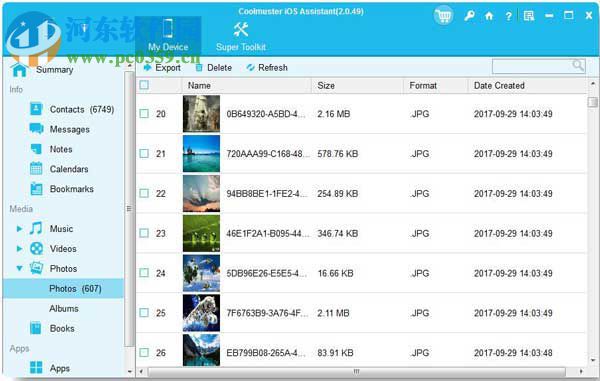Click the scroll-down arrow of photo list
This screenshot has height=381, width=600.
(x=593, y=360)
